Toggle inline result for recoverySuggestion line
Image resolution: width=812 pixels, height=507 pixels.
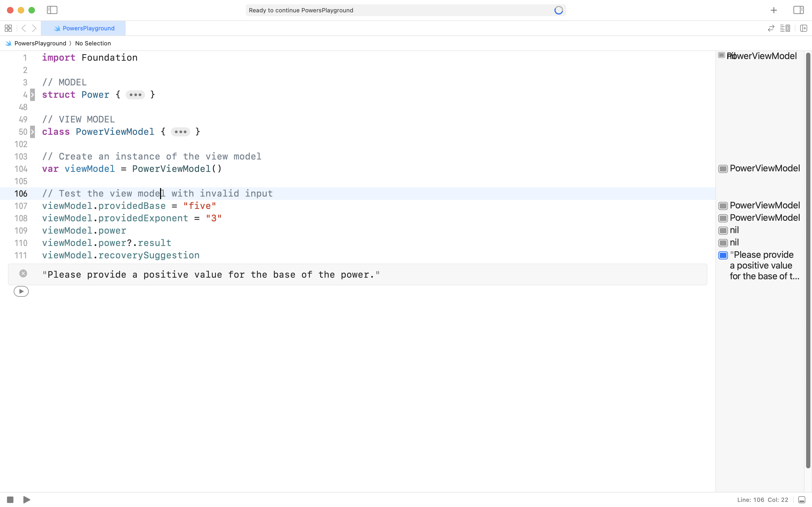[723, 255]
